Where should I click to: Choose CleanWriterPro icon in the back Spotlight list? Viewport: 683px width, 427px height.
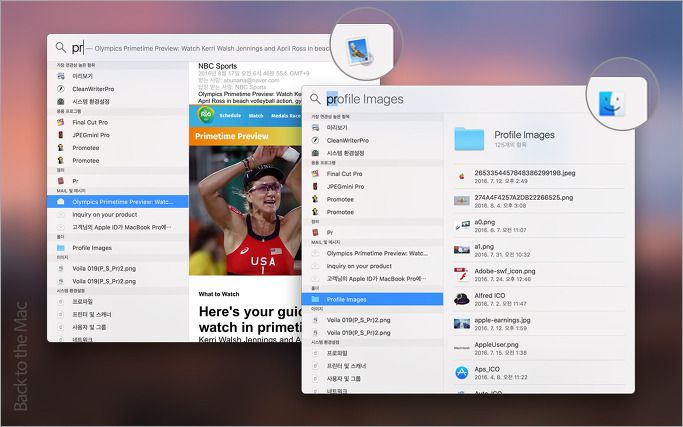61,88
